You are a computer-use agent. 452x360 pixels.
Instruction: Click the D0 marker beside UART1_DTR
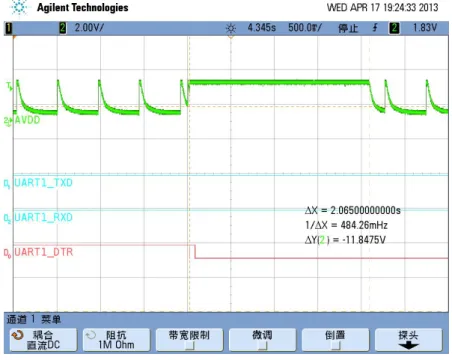[x=7, y=253]
